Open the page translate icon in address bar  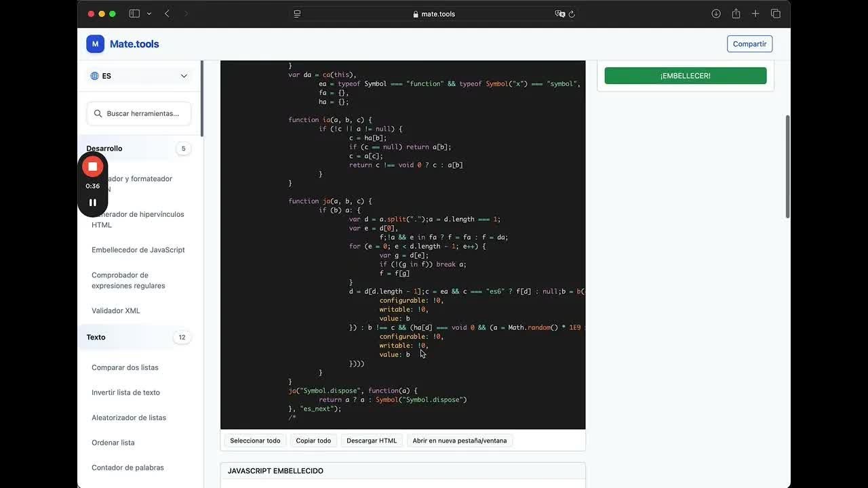tap(559, 14)
